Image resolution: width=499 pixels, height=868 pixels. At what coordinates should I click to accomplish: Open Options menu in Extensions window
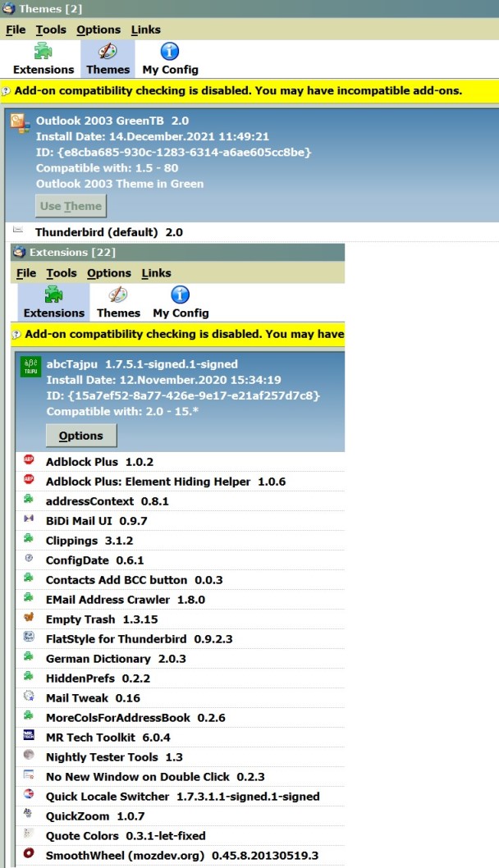click(x=108, y=273)
